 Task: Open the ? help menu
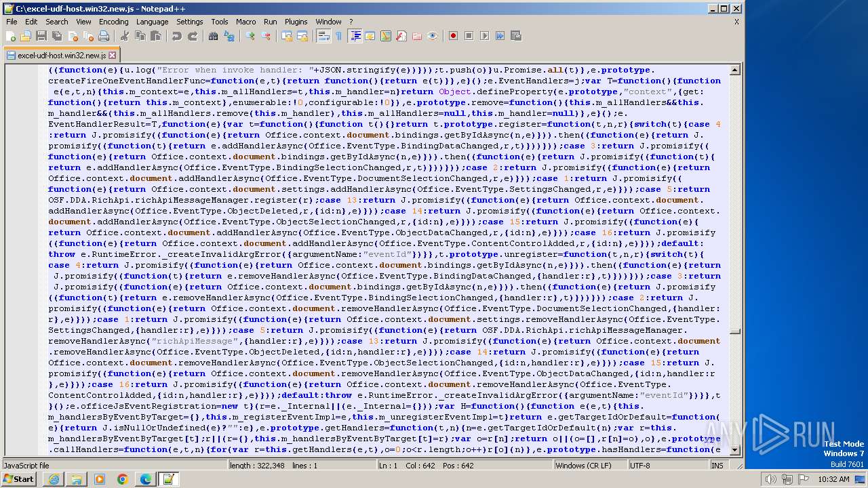[x=351, y=22]
